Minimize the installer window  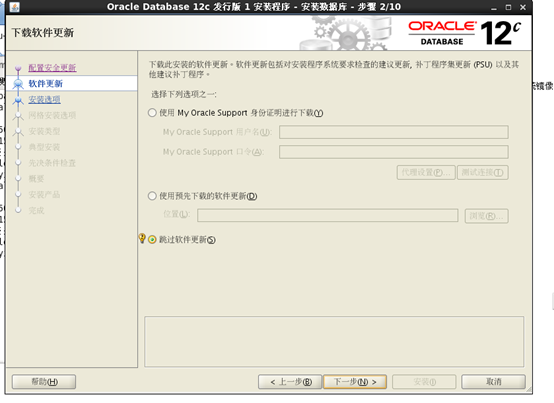pyautogui.click(x=494, y=7)
